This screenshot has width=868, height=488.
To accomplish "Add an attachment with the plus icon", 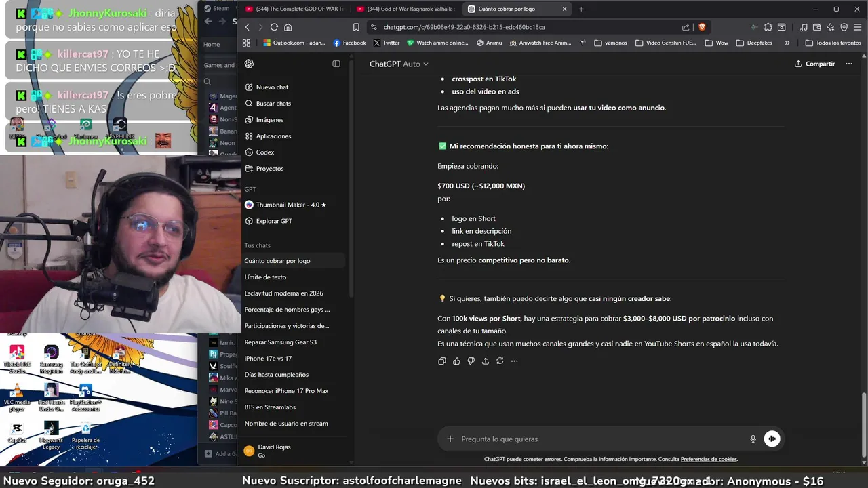I will tap(450, 439).
